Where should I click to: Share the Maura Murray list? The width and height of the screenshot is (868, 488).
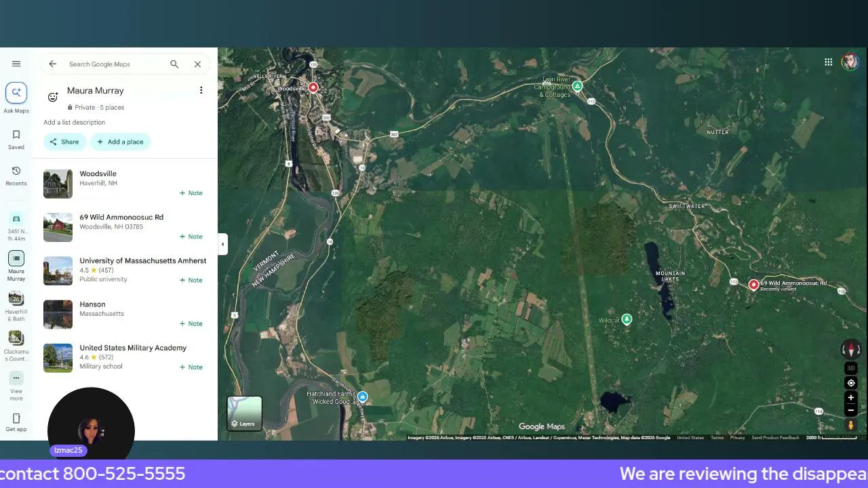[x=64, y=142]
